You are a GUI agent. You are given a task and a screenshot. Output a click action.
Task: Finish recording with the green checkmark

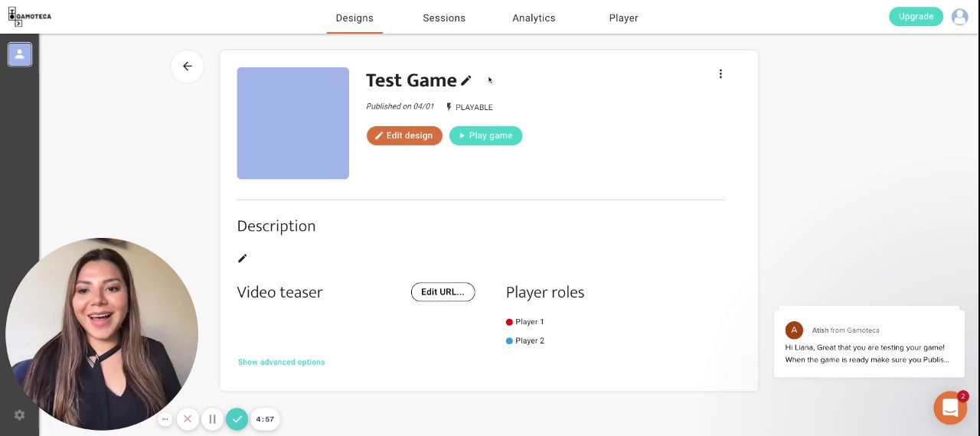pyautogui.click(x=237, y=419)
